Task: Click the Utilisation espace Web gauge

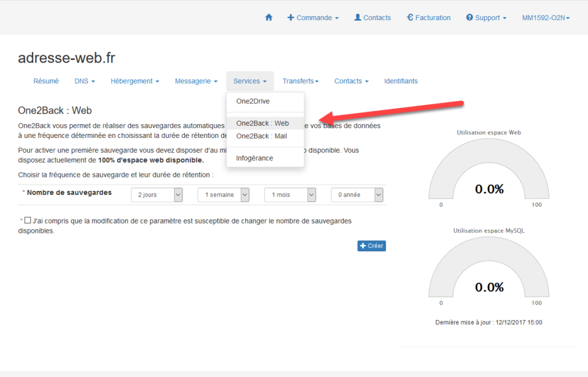Action: pyautogui.click(x=489, y=169)
